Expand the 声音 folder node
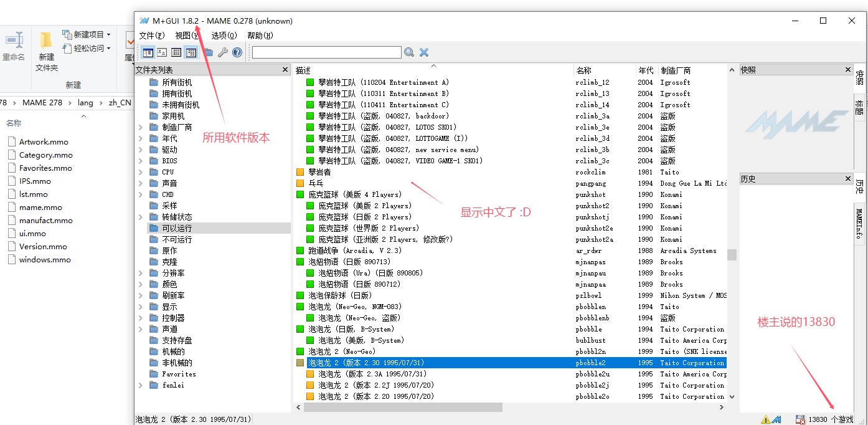 [141, 183]
